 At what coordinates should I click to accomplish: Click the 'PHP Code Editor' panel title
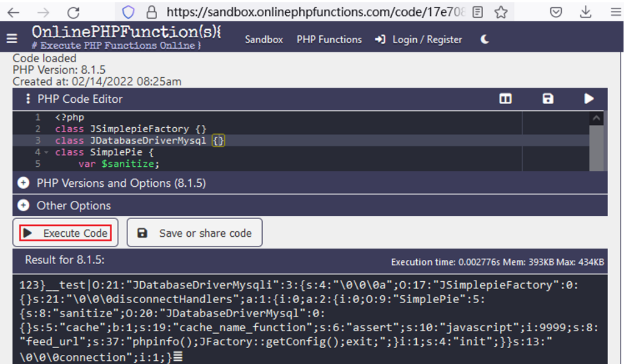(x=80, y=99)
